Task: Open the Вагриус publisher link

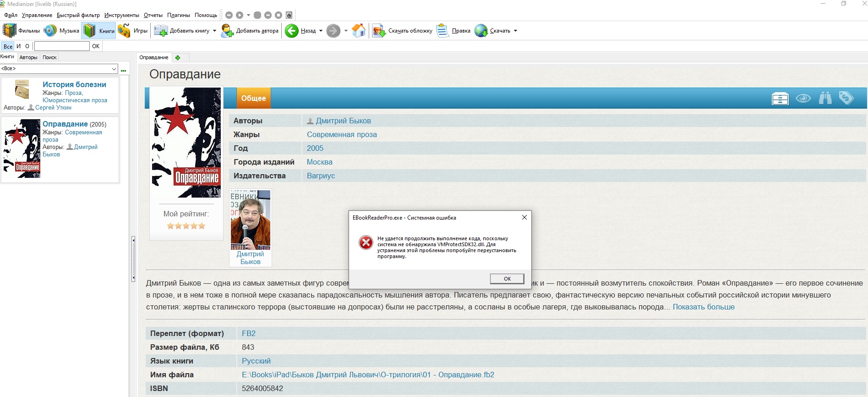Action: coord(321,176)
